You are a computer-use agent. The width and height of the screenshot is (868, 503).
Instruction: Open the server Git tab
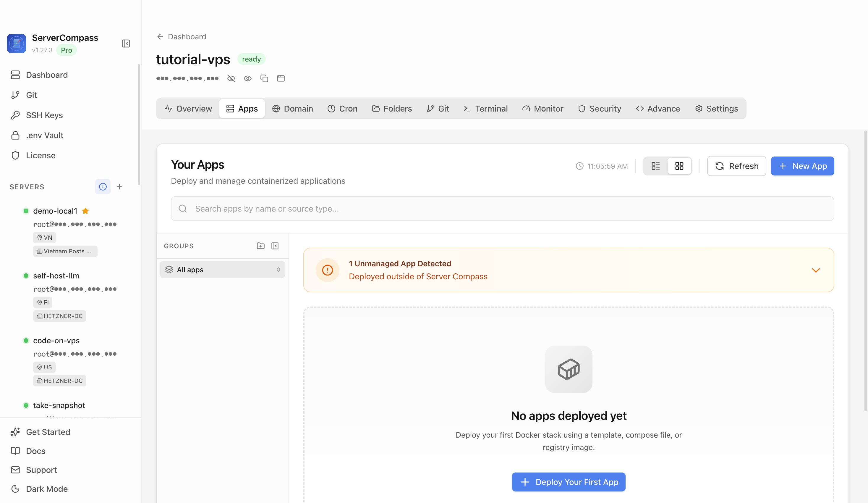click(438, 109)
